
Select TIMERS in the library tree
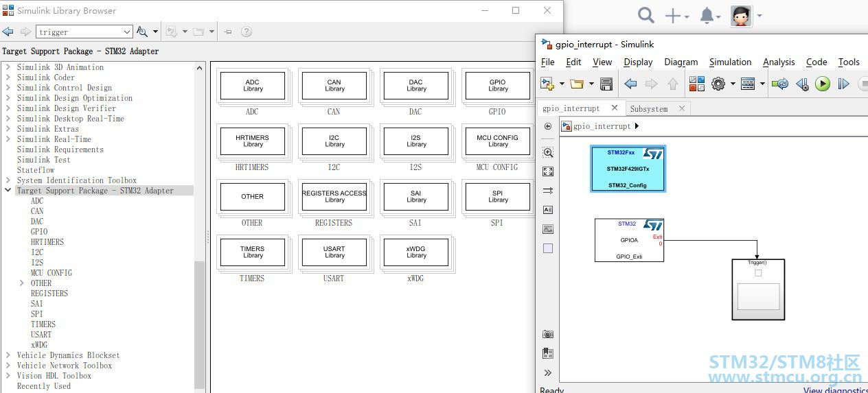point(43,324)
